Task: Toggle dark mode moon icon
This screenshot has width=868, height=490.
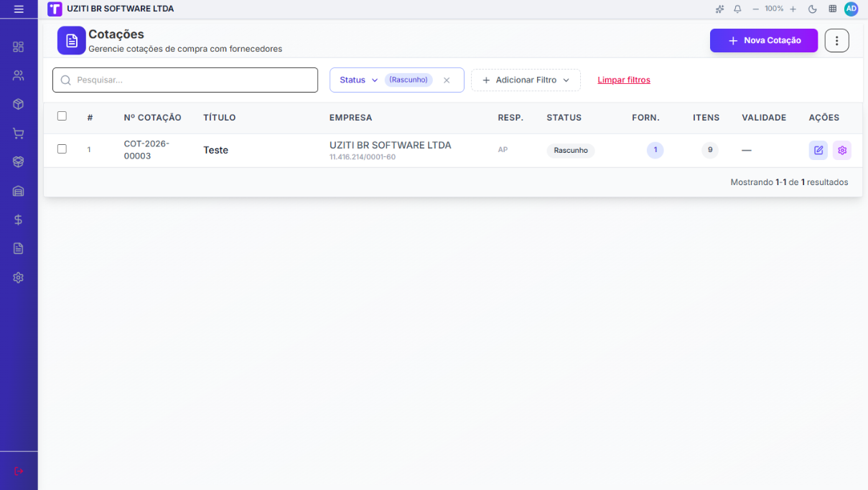Action: pos(813,9)
